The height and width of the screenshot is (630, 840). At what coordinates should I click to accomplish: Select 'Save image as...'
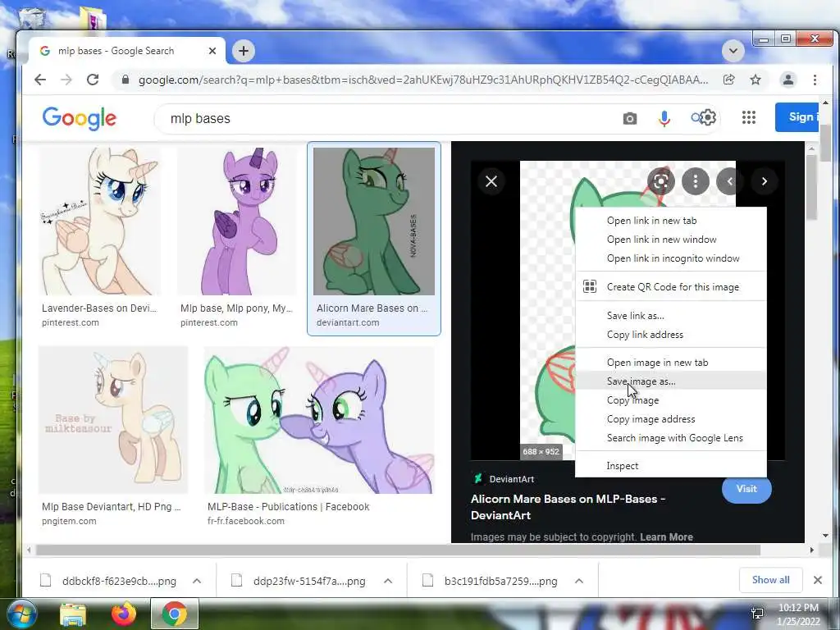671,381
